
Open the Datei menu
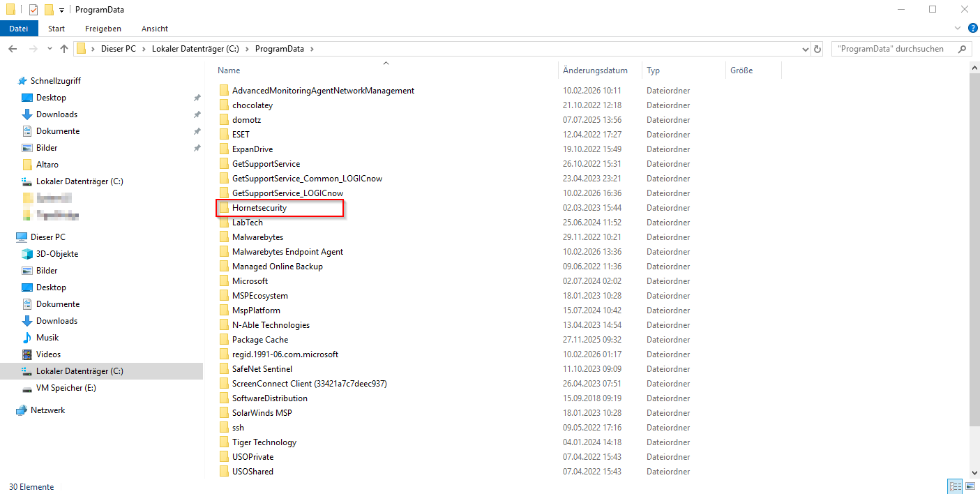(x=19, y=29)
